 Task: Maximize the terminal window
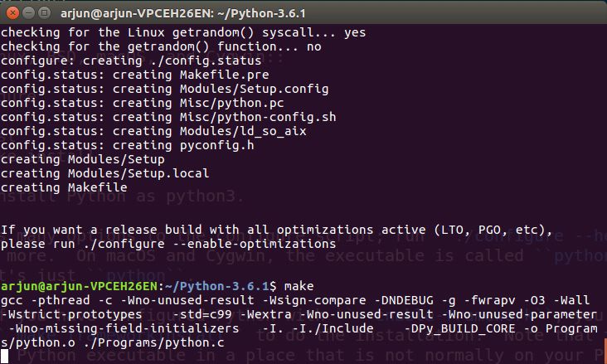point(44,13)
